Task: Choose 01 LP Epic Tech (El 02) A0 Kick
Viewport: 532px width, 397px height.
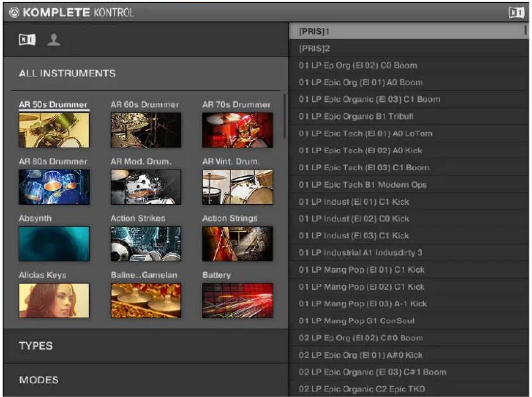Action: [x=408, y=151]
